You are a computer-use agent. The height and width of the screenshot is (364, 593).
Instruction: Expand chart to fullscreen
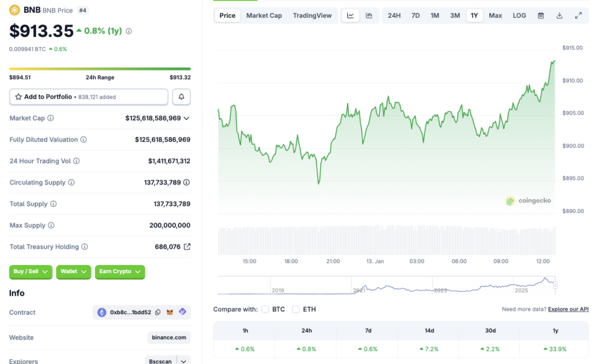pyautogui.click(x=579, y=16)
